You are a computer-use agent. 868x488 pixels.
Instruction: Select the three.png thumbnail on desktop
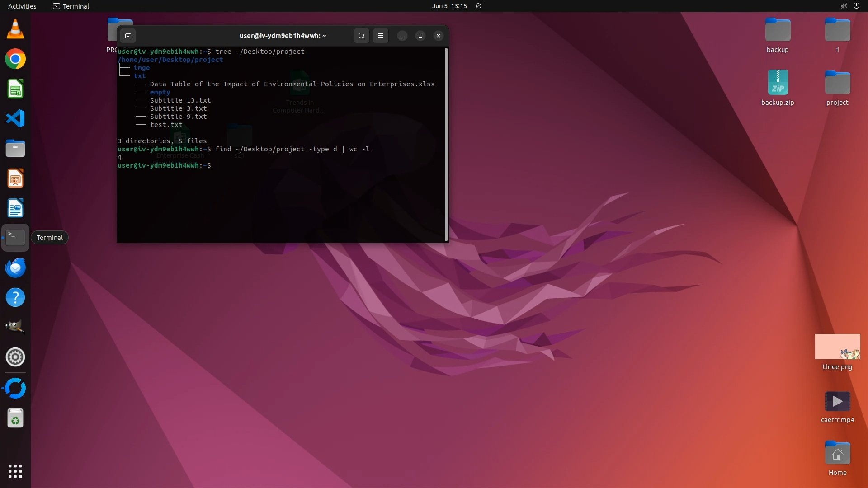pyautogui.click(x=837, y=347)
